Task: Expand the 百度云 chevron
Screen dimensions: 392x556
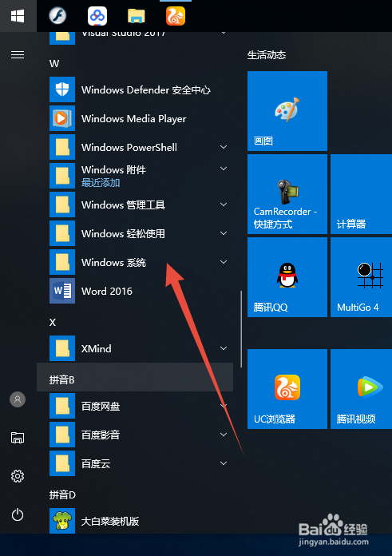Action: pyautogui.click(x=224, y=463)
